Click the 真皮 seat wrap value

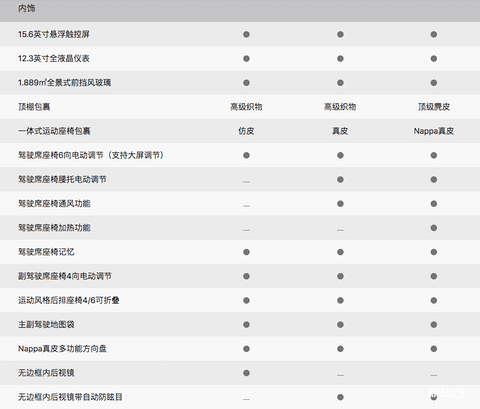340,131
